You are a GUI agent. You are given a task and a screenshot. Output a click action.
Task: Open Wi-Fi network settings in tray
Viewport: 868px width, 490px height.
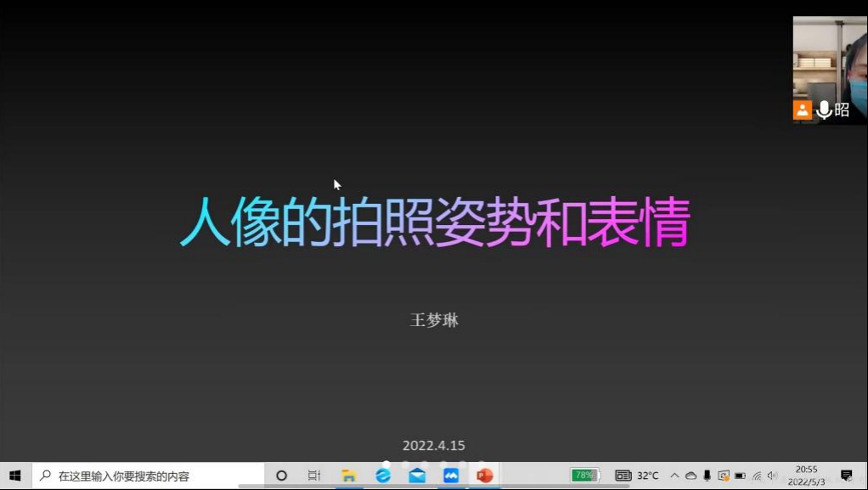tap(757, 476)
